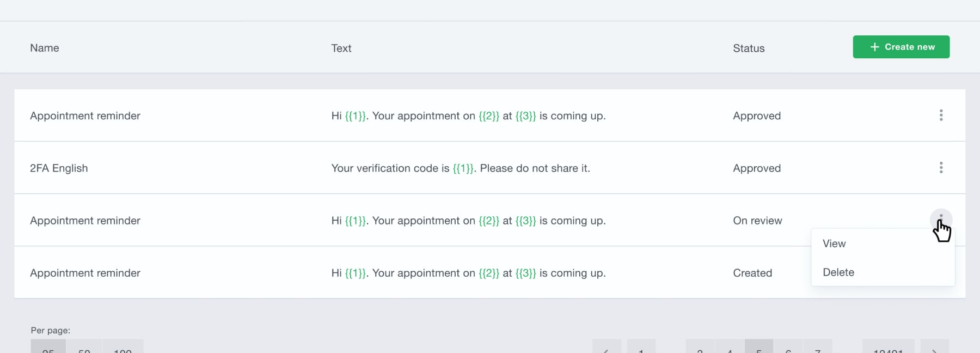Go to next page with right arrow
980x353 pixels.
(934, 346)
